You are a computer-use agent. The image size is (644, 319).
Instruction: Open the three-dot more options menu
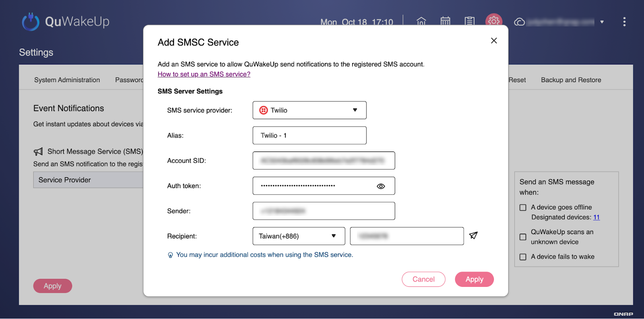click(x=624, y=22)
